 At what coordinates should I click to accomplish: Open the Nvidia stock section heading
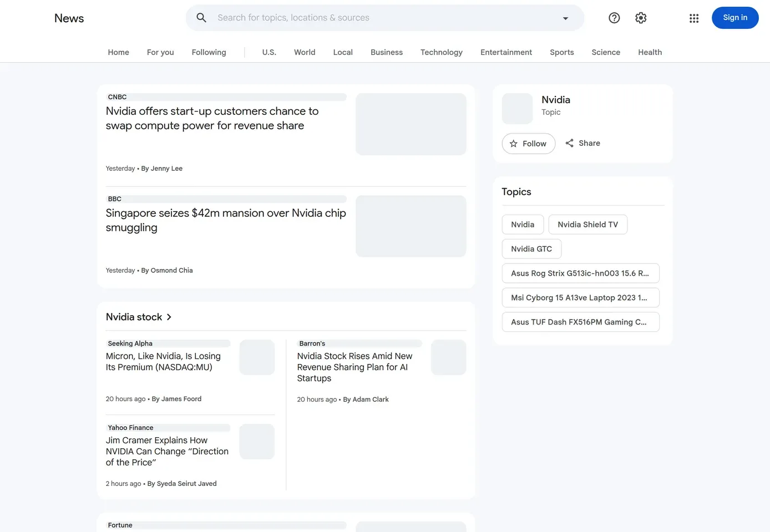pyautogui.click(x=134, y=317)
